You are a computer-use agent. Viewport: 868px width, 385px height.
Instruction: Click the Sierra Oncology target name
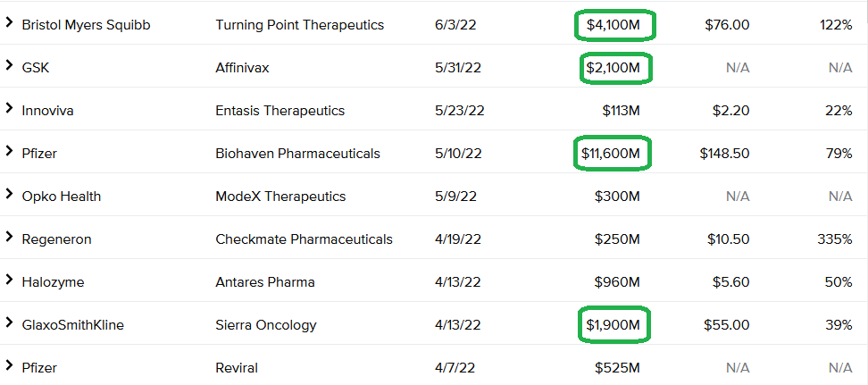click(x=266, y=325)
